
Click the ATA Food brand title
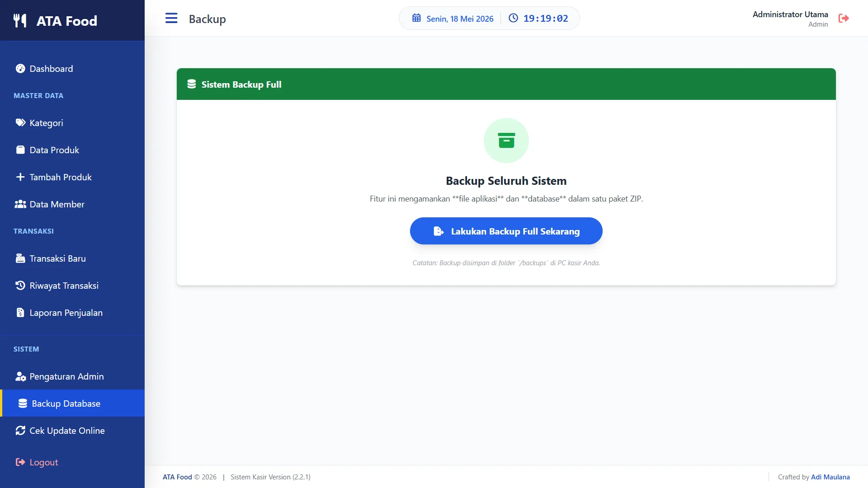67,21
